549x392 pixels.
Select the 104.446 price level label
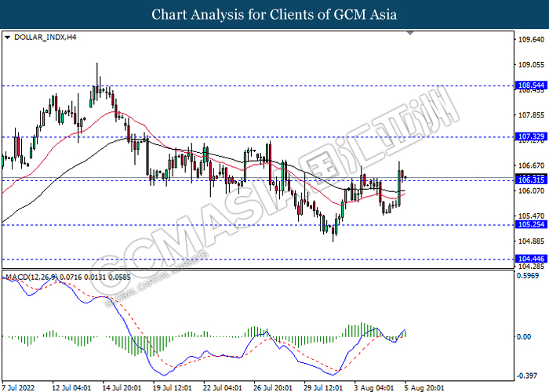coord(531,259)
